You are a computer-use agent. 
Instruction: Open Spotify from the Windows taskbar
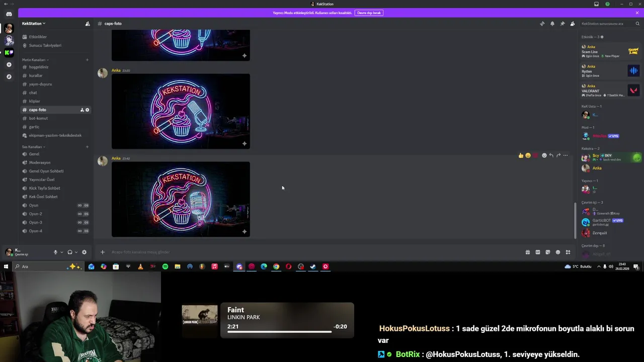pyautogui.click(x=165, y=266)
